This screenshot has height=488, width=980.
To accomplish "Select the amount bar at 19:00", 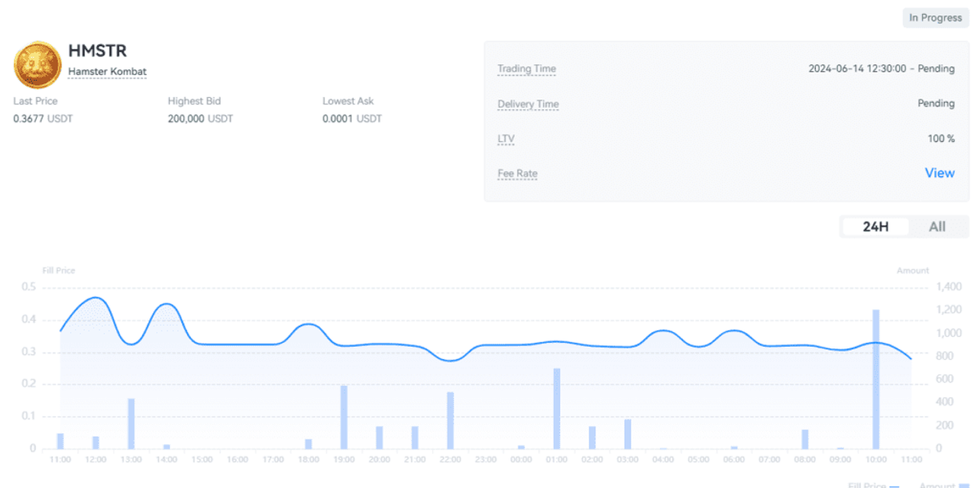I will click(x=344, y=416).
